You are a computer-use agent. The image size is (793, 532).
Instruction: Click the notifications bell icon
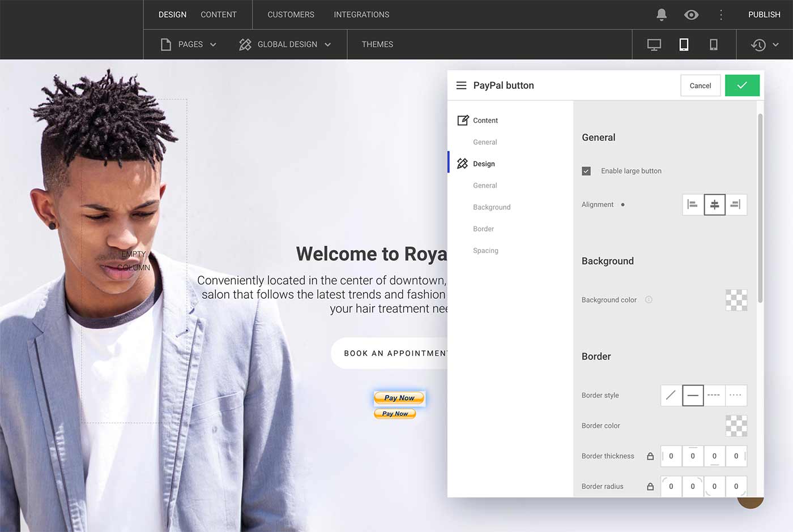coord(661,15)
